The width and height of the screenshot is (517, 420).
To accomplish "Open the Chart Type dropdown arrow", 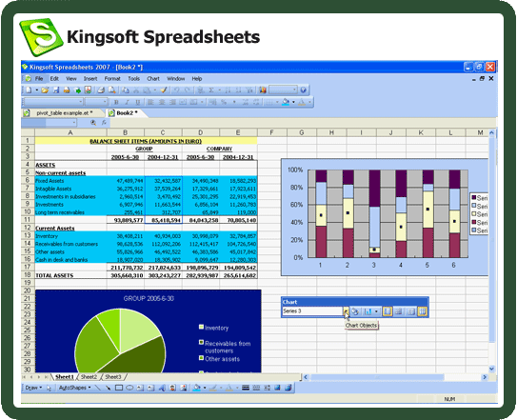I will 376,311.
